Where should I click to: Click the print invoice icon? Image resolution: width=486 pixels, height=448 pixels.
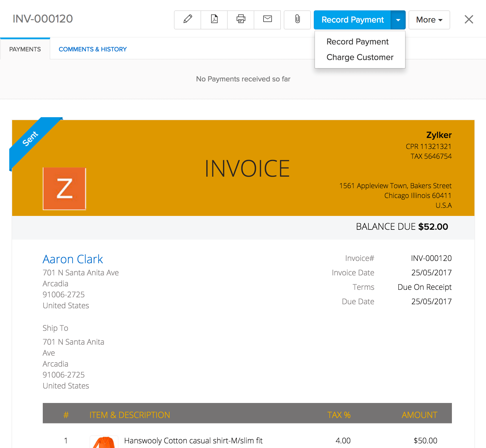(x=240, y=20)
